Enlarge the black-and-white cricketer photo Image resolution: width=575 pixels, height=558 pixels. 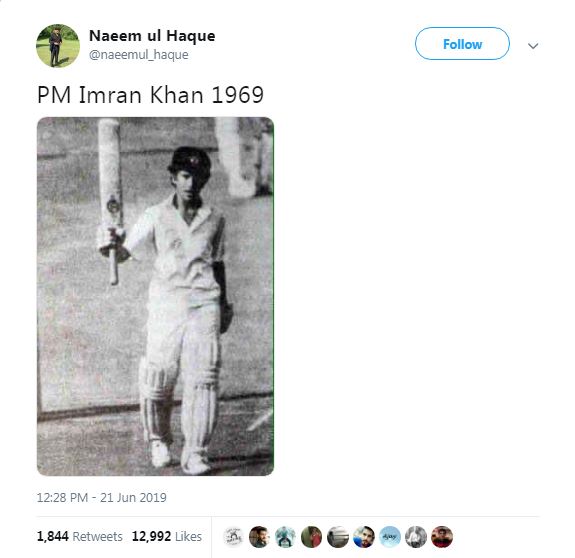pyautogui.click(x=155, y=296)
